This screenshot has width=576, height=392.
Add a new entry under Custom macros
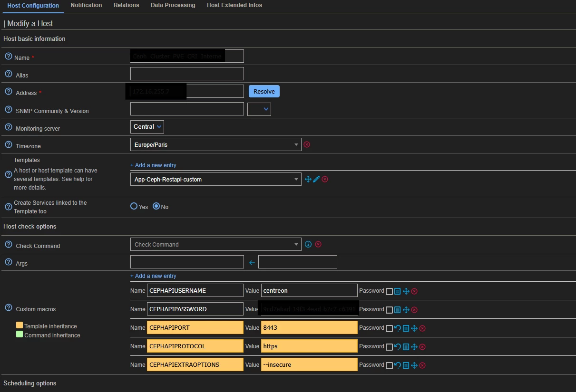tap(153, 276)
